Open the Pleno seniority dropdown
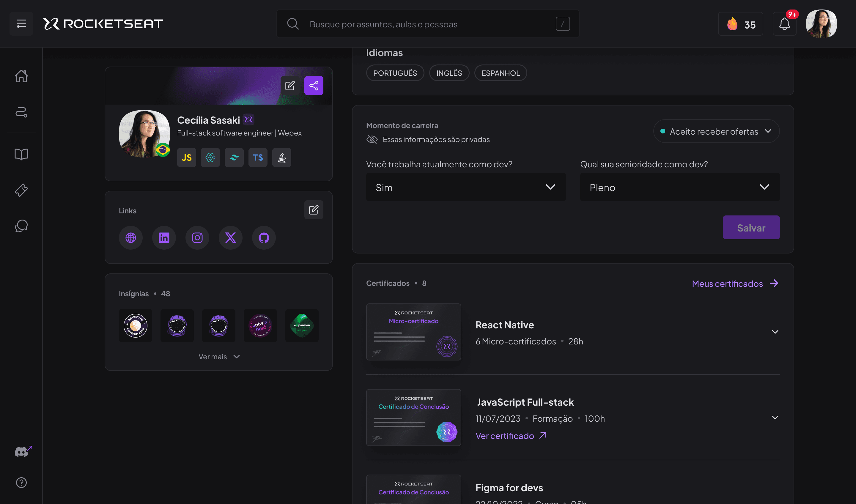This screenshot has width=856, height=504. point(679,188)
